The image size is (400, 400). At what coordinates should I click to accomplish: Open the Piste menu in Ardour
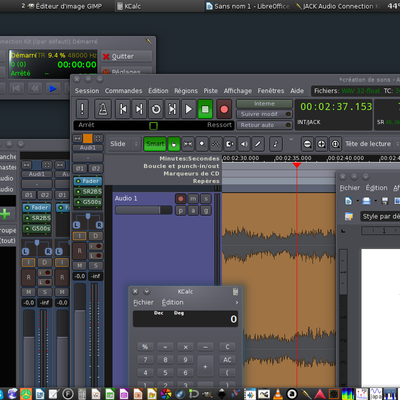point(210,91)
